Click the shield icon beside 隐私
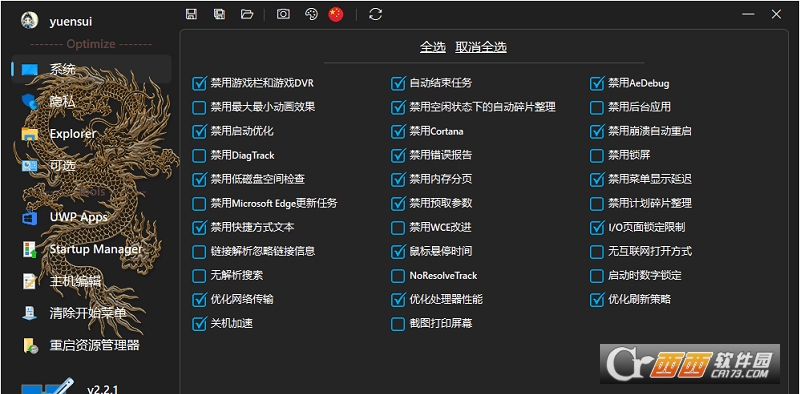Viewport: 800px width, 394px height. 30,102
